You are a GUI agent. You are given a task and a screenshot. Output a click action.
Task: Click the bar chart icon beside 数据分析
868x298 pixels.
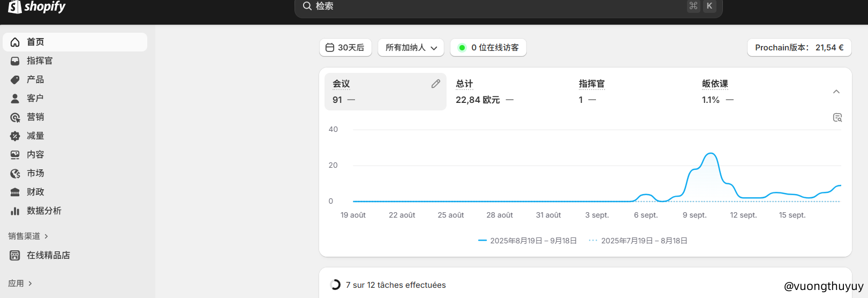click(15, 211)
